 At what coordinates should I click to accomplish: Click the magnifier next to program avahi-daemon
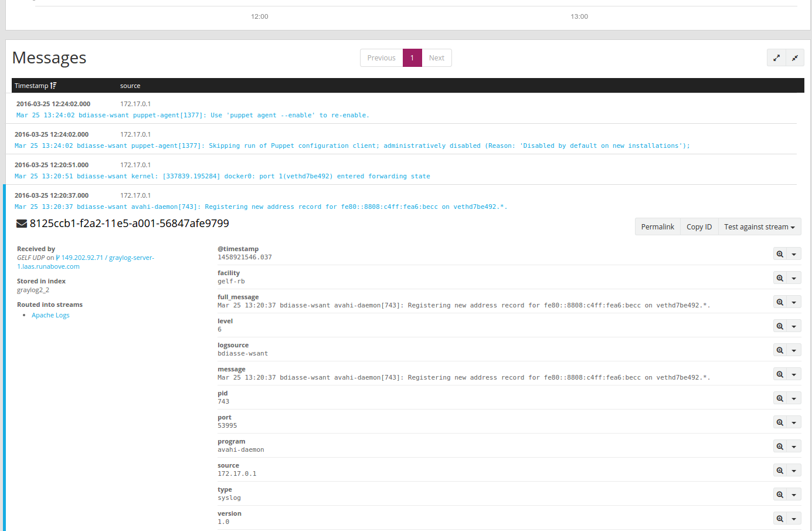pos(779,446)
